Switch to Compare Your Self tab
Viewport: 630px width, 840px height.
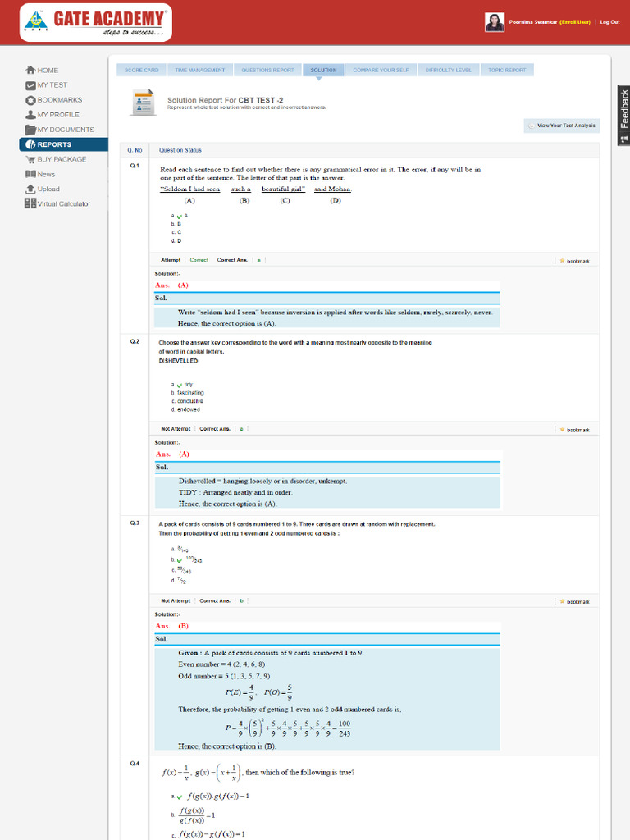click(x=381, y=71)
